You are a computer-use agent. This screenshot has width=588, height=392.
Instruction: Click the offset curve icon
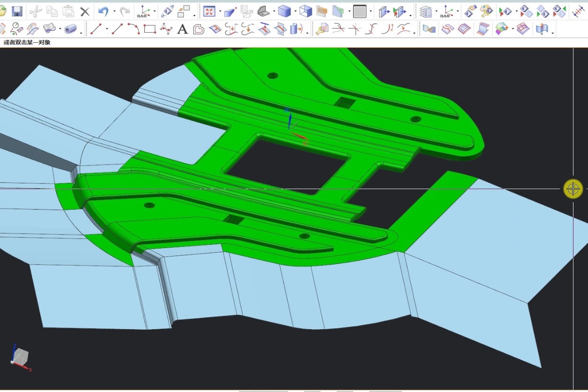click(199, 29)
